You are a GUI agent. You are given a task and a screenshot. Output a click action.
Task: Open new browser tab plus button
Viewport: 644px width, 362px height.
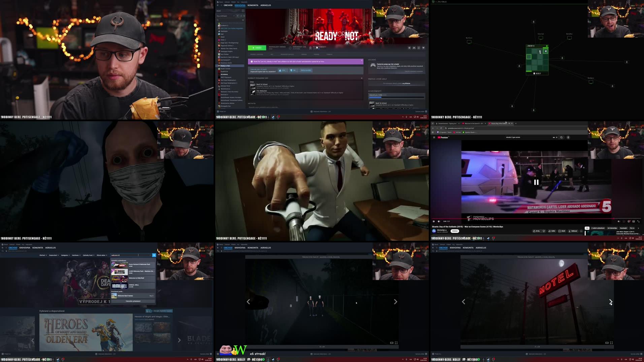tap(516, 123)
